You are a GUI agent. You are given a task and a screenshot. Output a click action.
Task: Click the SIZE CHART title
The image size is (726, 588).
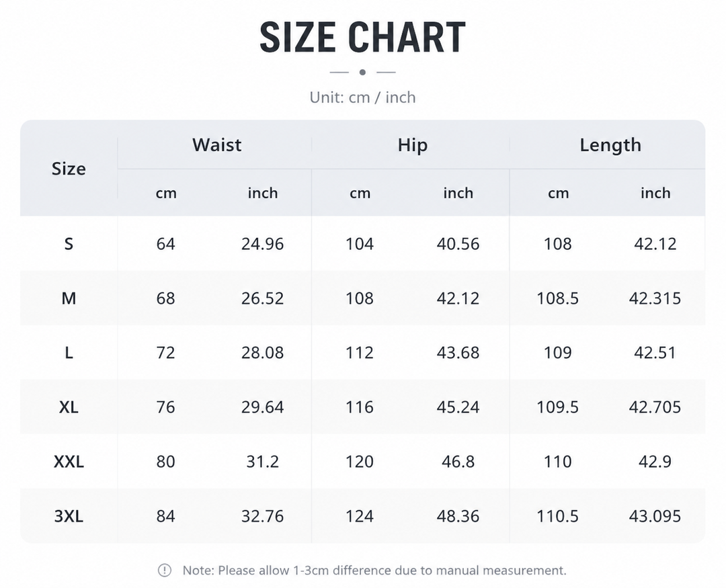tap(362, 38)
